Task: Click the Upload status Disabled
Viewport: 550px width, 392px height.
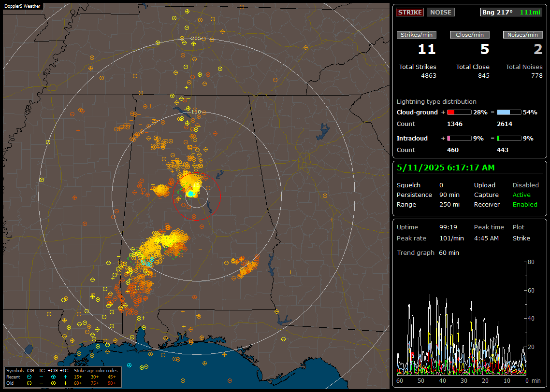Action: pyautogui.click(x=525, y=185)
